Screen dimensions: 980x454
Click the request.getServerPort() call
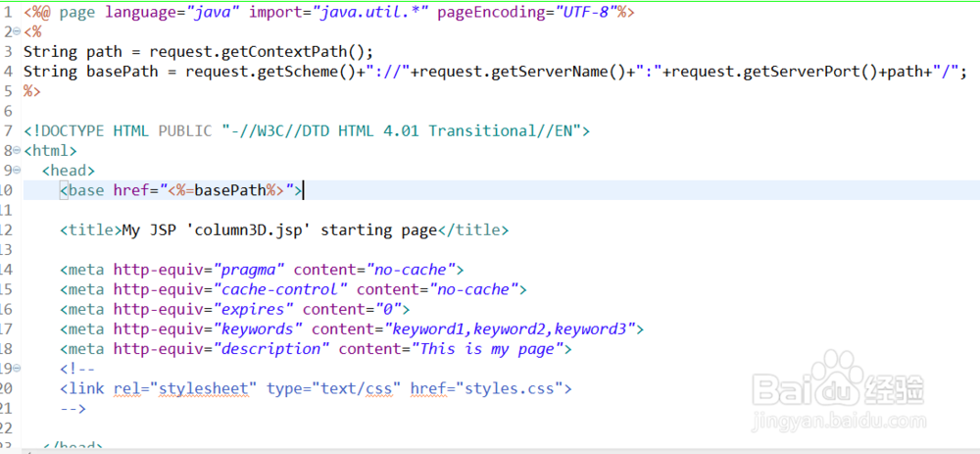pos(775,72)
